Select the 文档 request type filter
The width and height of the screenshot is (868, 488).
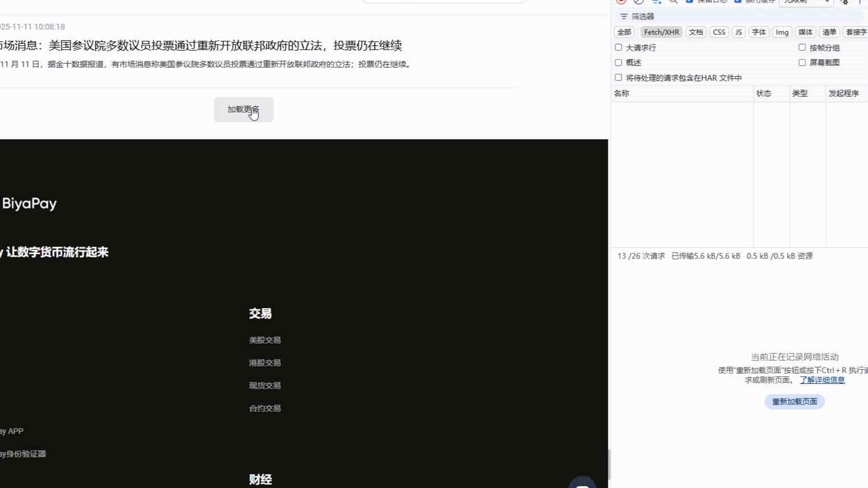(696, 32)
